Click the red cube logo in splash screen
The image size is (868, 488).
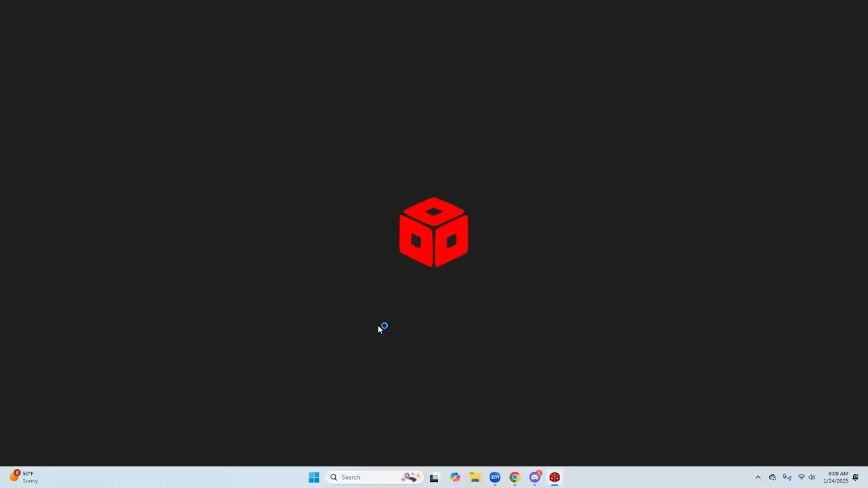click(x=434, y=232)
